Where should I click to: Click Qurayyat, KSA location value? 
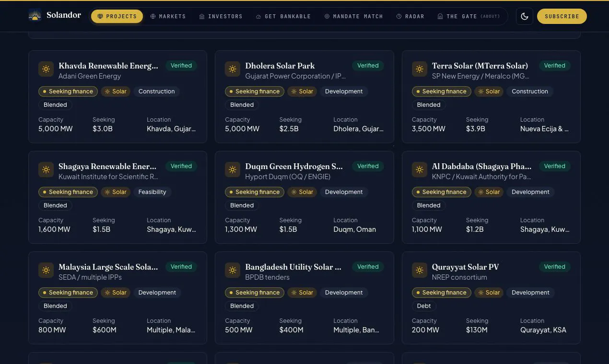coord(543,330)
